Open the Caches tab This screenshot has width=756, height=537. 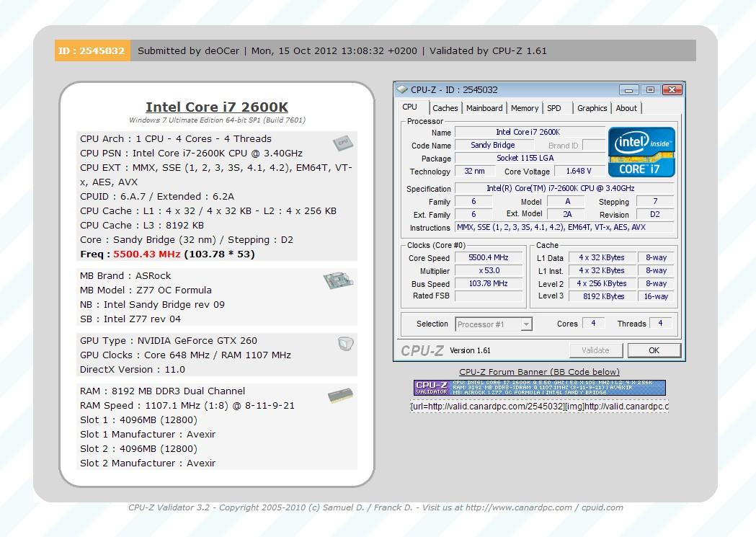[445, 108]
